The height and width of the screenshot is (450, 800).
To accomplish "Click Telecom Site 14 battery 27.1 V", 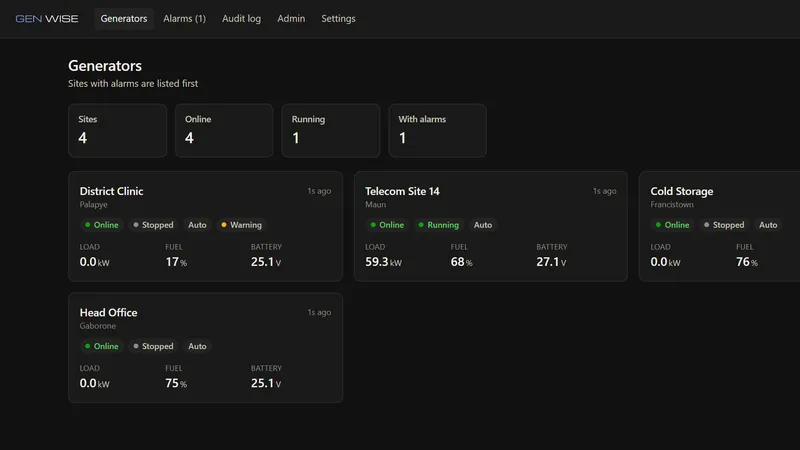I will [x=551, y=262].
